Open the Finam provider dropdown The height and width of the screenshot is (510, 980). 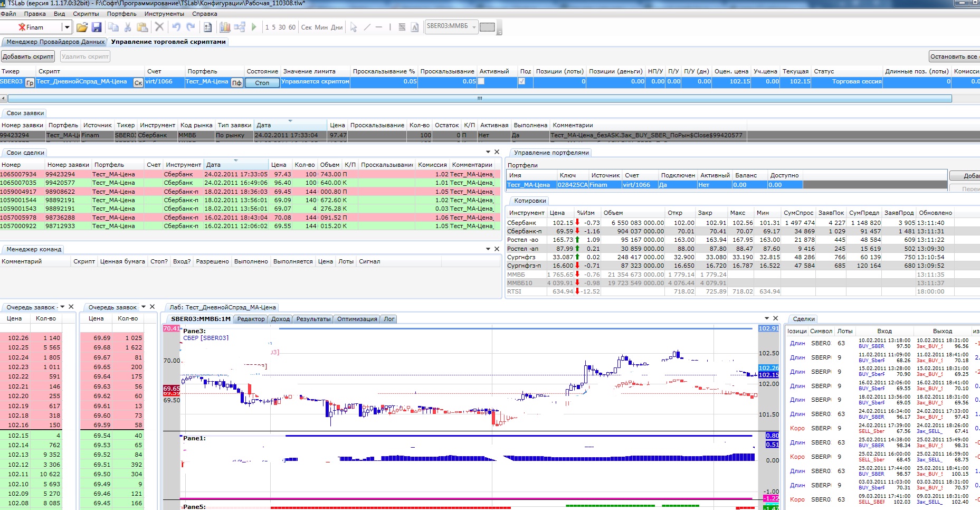[66, 27]
